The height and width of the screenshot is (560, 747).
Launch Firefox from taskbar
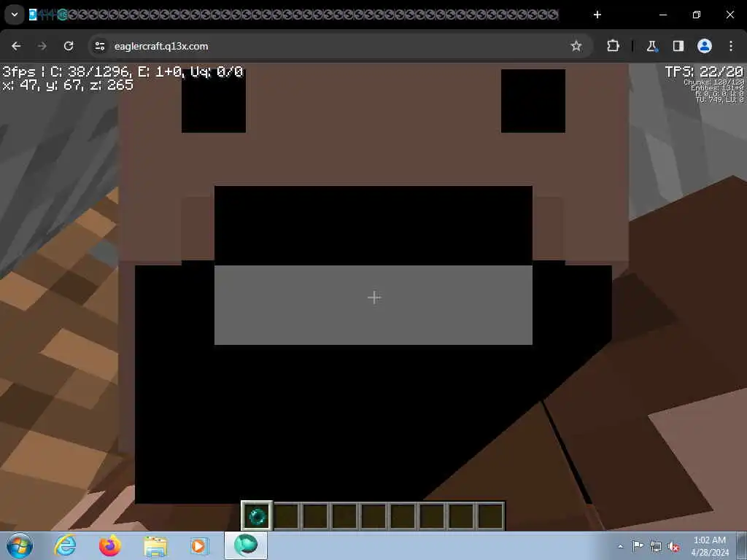click(110, 545)
